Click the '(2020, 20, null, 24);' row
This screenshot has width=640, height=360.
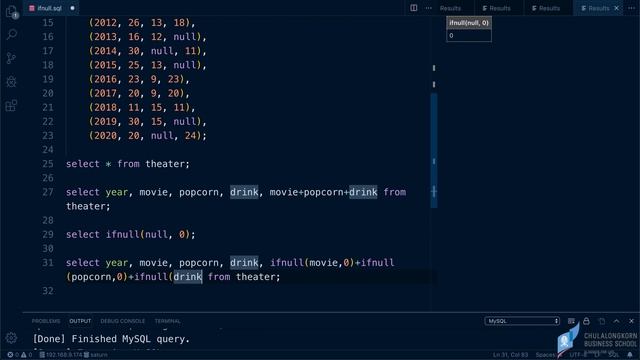tap(148, 136)
